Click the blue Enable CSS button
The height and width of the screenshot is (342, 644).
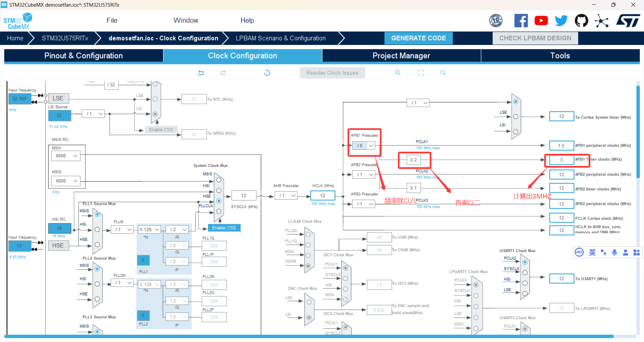224,228
